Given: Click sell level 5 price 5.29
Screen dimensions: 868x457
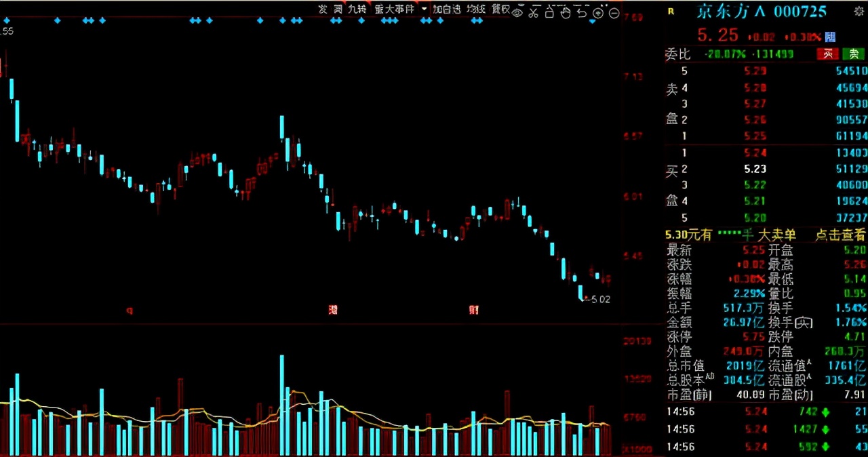Looking at the screenshot, I should (x=755, y=71).
